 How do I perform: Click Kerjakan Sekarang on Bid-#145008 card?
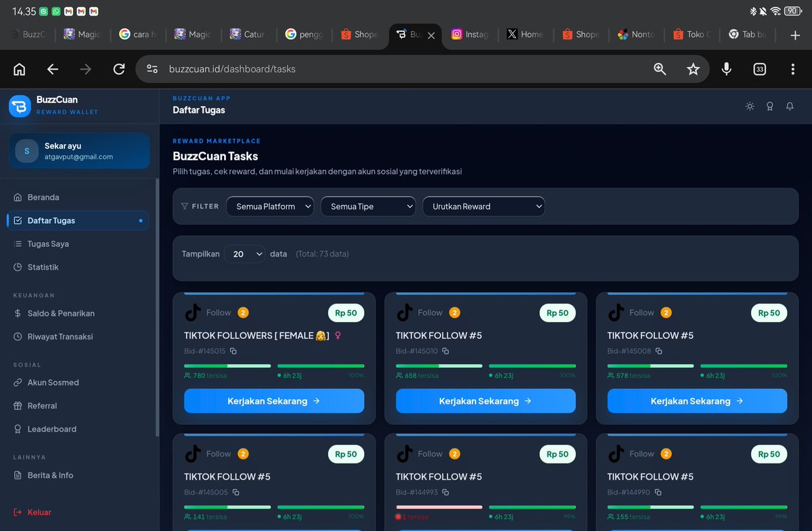click(697, 401)
